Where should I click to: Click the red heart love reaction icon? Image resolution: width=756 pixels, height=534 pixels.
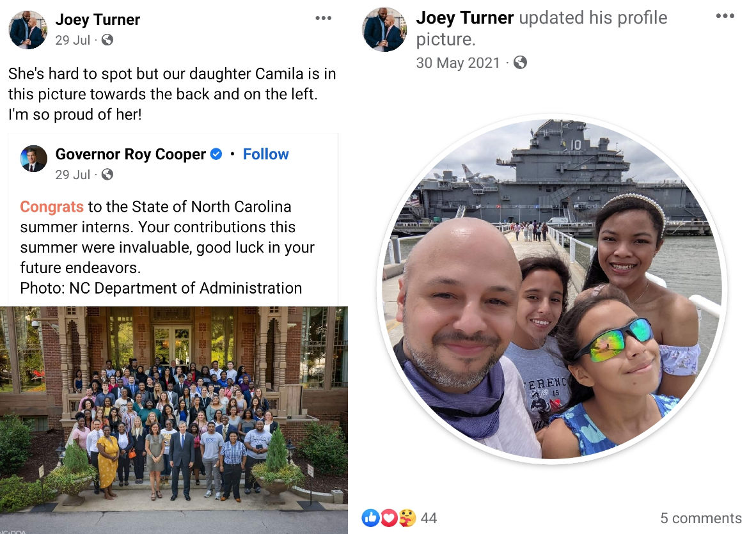389,518
